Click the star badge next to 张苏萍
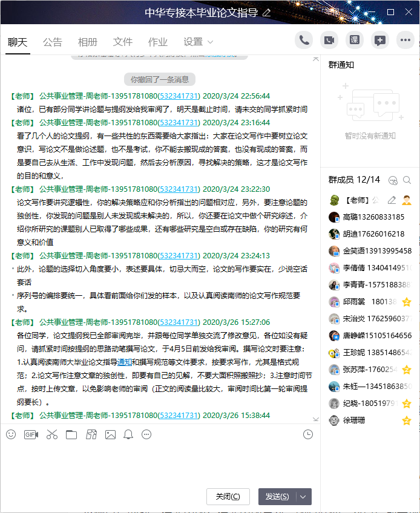 click(x=407, y=370)
